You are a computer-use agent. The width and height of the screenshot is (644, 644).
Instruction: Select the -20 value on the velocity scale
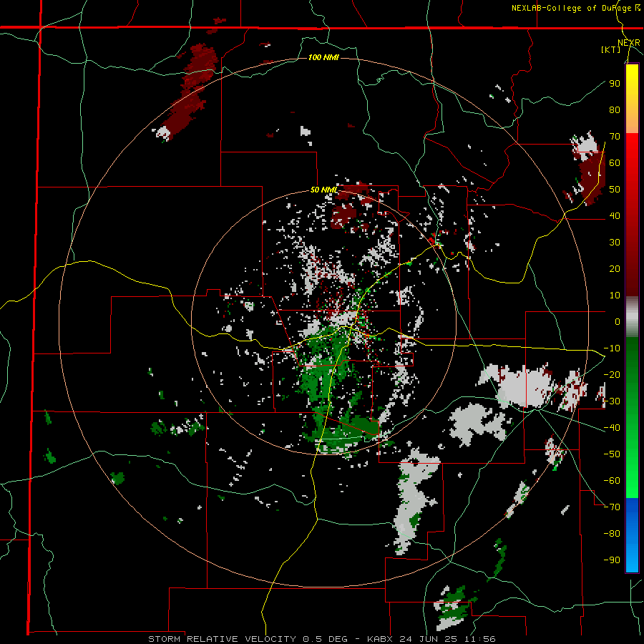tap(612, 375)
